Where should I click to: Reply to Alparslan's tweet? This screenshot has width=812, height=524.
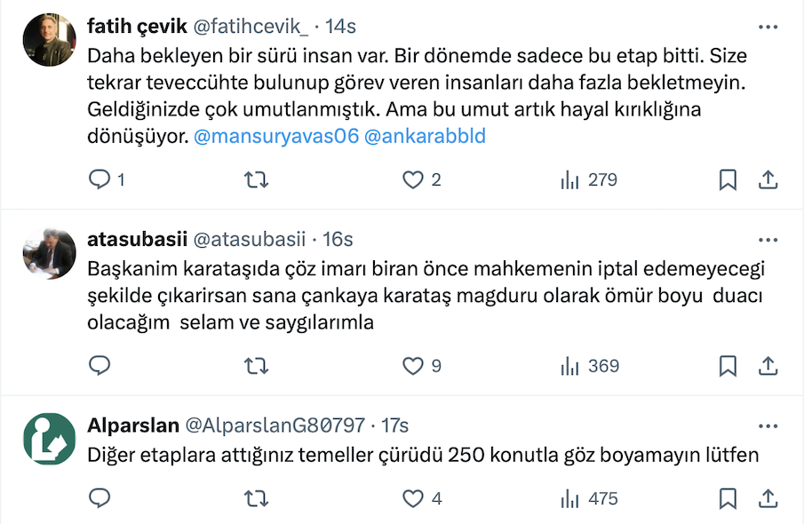click(x=100, y=499)
